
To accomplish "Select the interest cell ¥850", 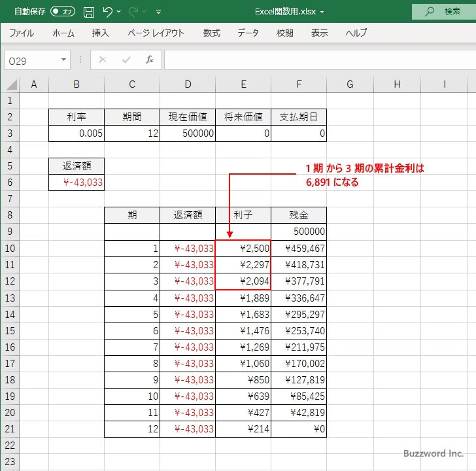I will click(243, 380).
